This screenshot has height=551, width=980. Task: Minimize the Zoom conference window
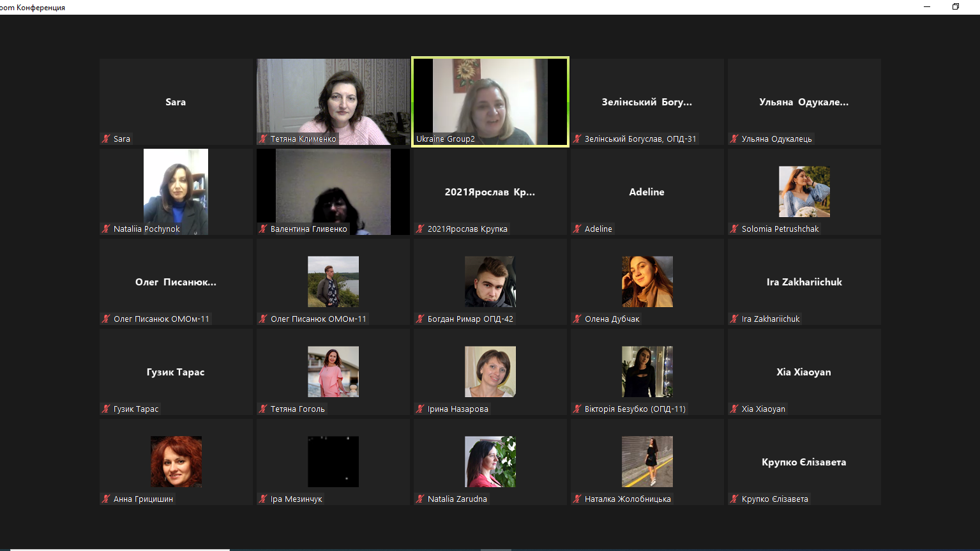coord(927,6)
